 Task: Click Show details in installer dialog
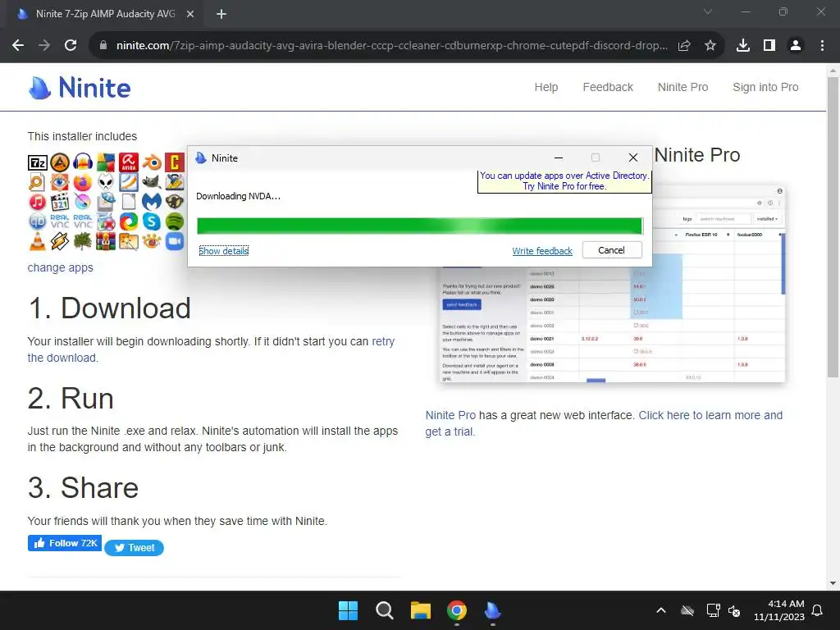pos(223,251)
